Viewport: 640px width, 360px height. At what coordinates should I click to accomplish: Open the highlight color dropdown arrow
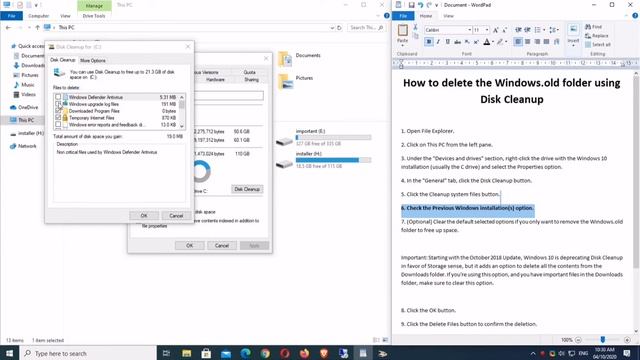[x=506, y=42]
